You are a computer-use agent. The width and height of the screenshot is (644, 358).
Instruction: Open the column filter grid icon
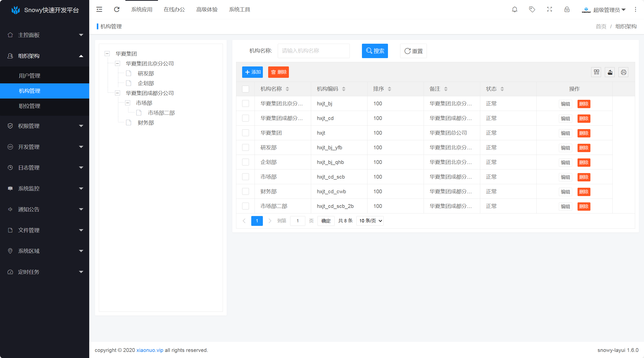[x=596, y=72]
